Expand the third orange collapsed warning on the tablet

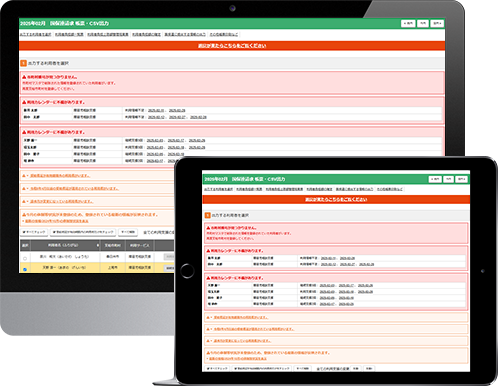coord(242,341)
